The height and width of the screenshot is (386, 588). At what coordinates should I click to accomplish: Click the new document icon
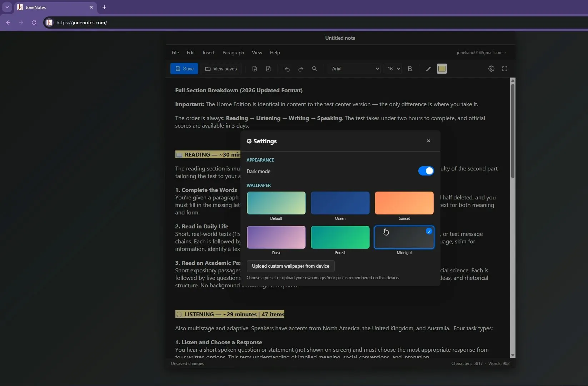(255, 69)
